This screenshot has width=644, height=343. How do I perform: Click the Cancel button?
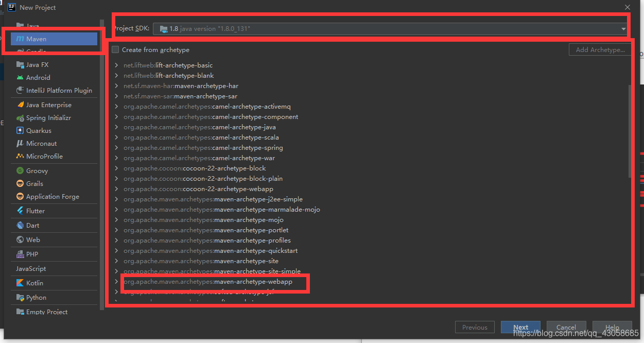click(x=566, y=328)
